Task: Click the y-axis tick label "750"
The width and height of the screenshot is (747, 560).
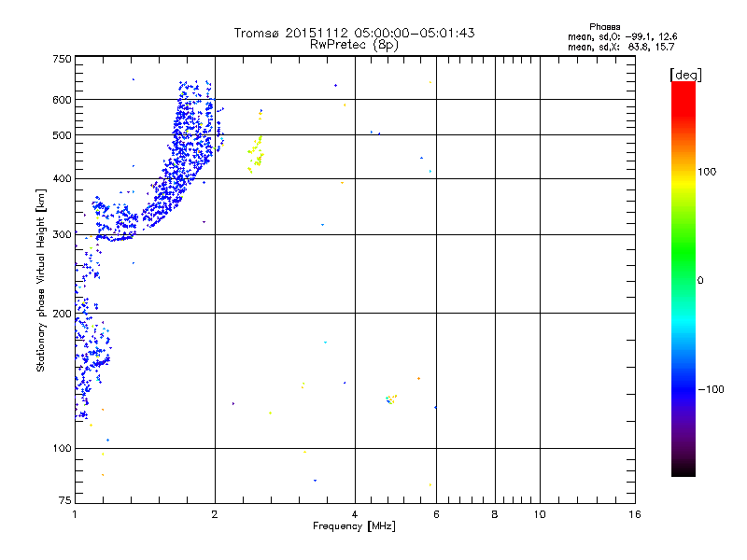Action: (63, 59)
